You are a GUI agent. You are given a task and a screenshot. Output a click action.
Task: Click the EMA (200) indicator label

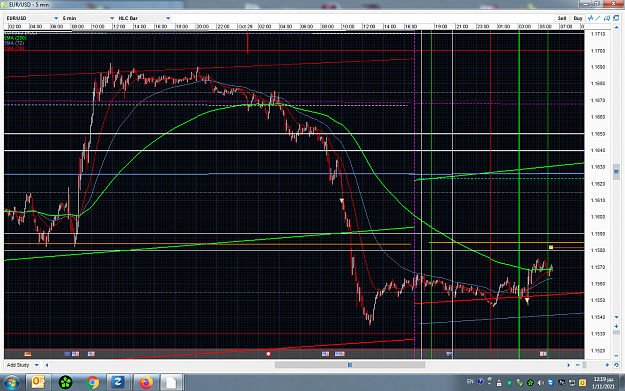[15, 38]
